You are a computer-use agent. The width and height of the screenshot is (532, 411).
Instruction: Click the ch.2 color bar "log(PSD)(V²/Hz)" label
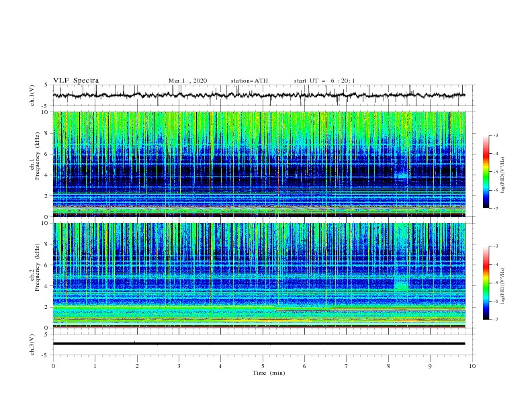(503, 286)
